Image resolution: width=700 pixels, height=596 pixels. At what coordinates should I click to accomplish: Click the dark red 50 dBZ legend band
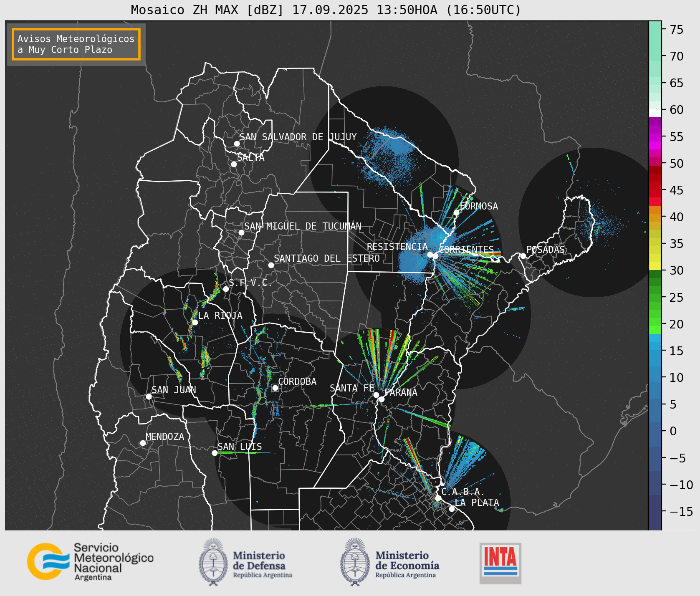click(x=655, y=169)
